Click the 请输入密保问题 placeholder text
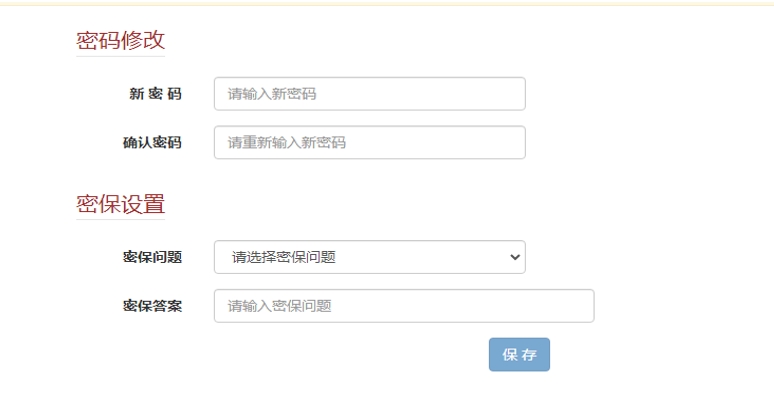This screenshot has height=411, width=774. 279,306
